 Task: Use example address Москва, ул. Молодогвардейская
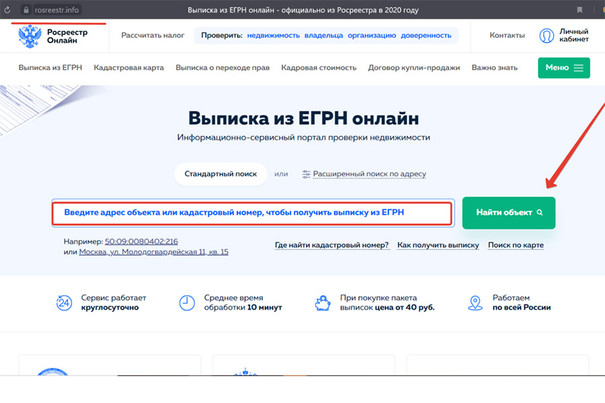[x=154, y=252]
